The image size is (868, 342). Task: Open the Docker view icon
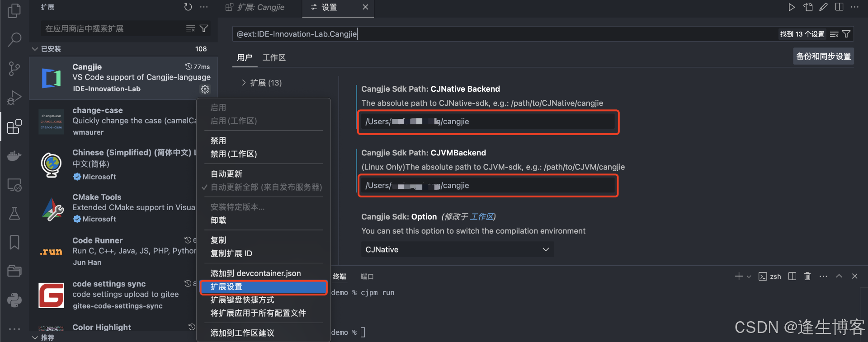click(14, 156)
